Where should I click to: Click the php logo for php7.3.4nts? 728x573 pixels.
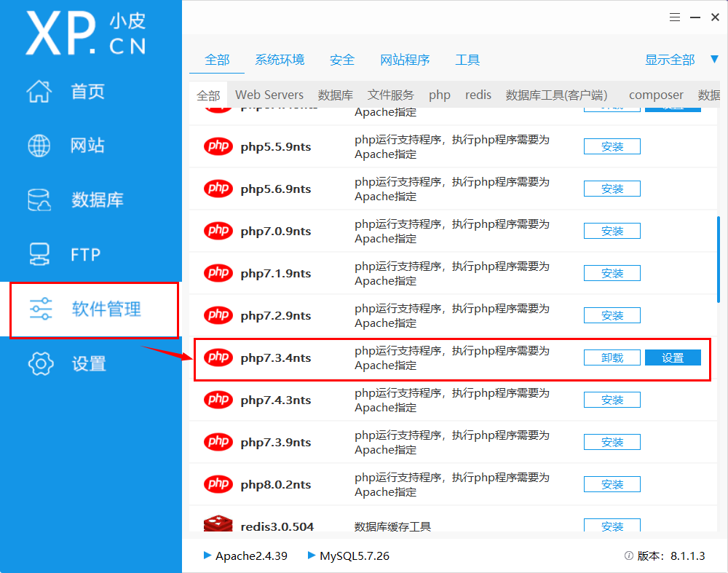click(218, 357)
